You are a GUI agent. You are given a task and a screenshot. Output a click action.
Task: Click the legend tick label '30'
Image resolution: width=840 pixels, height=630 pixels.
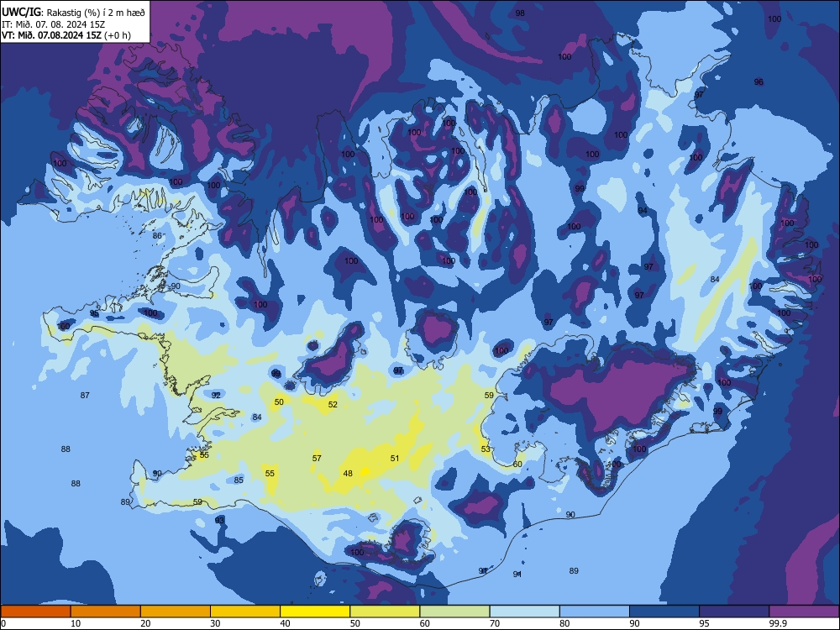(x=215, y=623)
